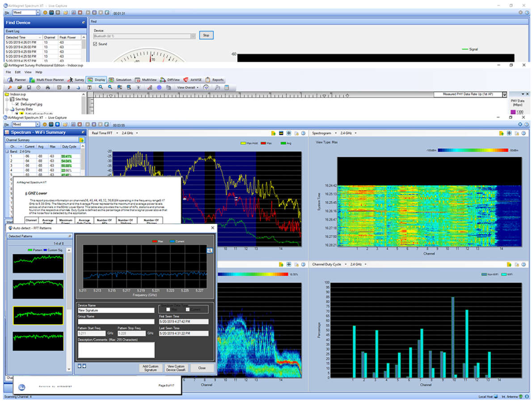The height and width of the screenshot is (402, 532).
Task: Click Add Custom Signature button
Action: point(150,368)
